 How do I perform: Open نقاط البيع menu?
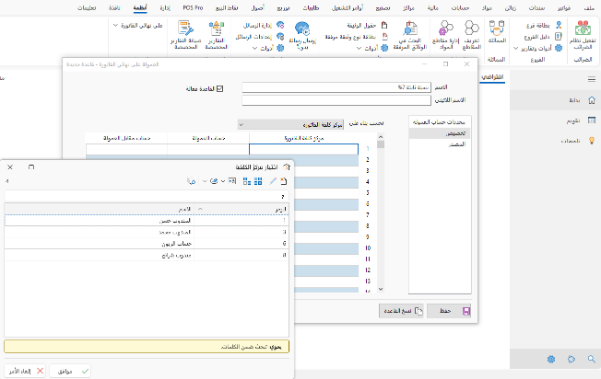[227, 8]
